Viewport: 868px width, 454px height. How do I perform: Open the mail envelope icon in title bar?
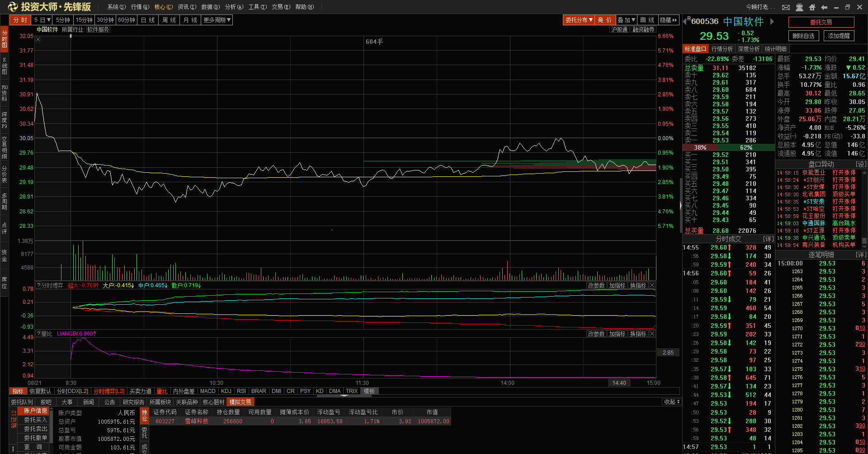coord(786,7)
